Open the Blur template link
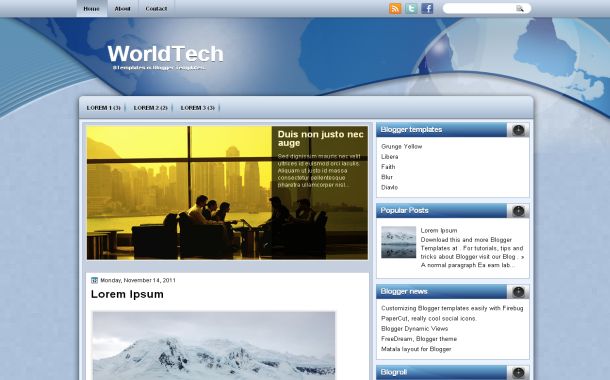The width and height of the screenshot is (610, 380). tap(387, 177)
